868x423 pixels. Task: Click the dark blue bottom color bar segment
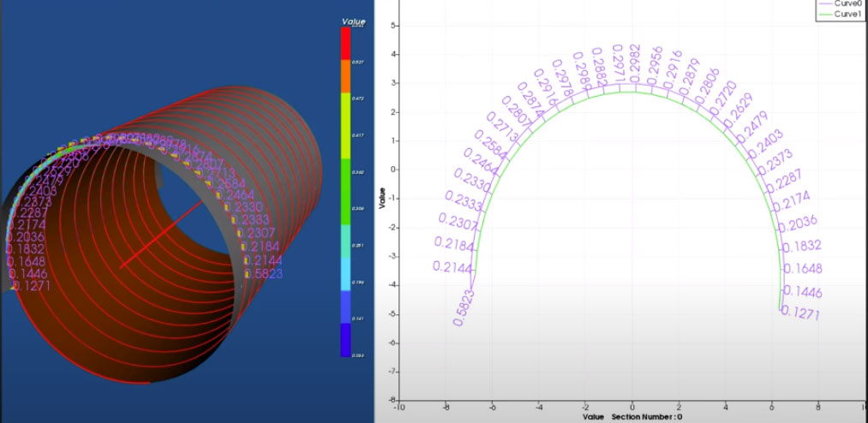[346, 339]
